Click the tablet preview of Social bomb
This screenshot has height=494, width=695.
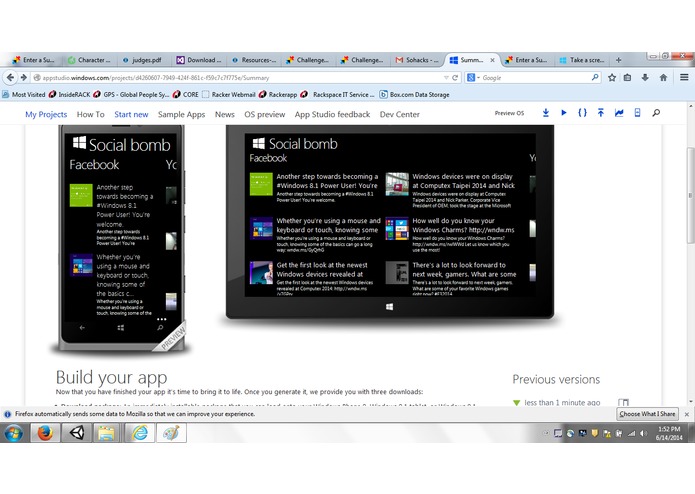tap(390, 222)
